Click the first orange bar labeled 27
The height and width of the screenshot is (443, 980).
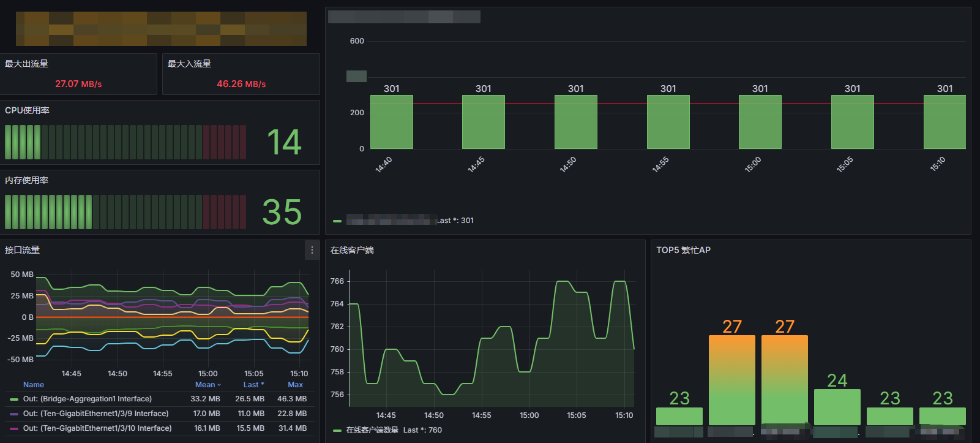click(732, 380)
